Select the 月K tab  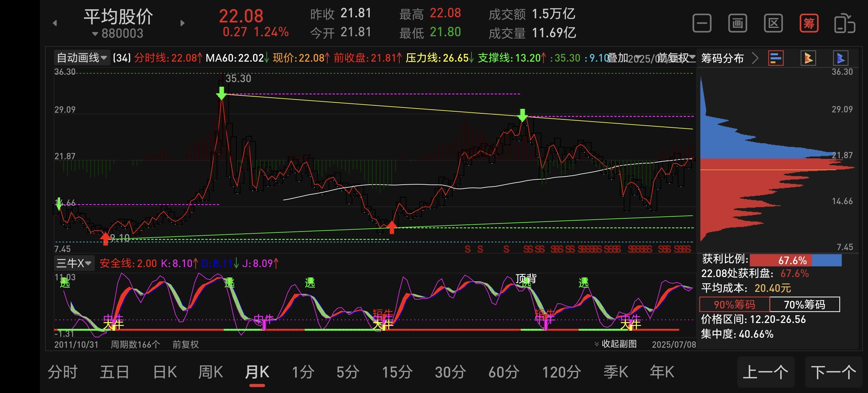[x=257, y=372]
